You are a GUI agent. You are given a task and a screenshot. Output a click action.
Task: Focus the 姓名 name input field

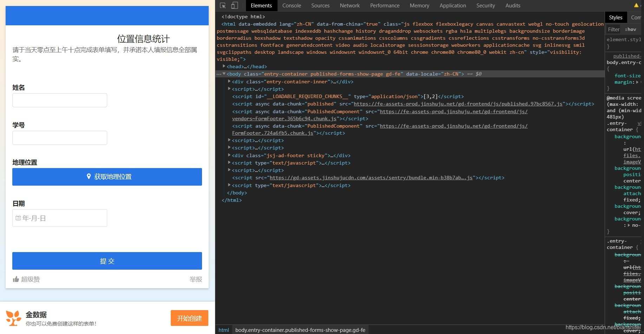click(60, 100)
